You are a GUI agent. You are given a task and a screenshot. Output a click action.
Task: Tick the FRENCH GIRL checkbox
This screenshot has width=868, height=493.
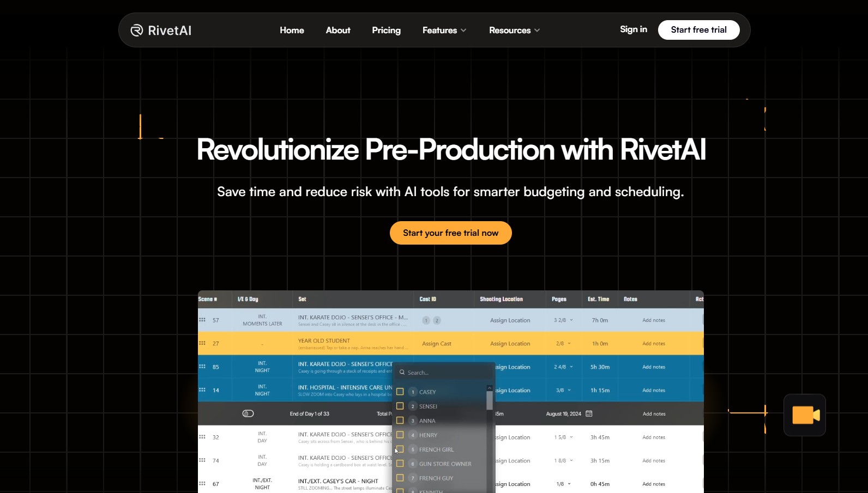(400, 449)
